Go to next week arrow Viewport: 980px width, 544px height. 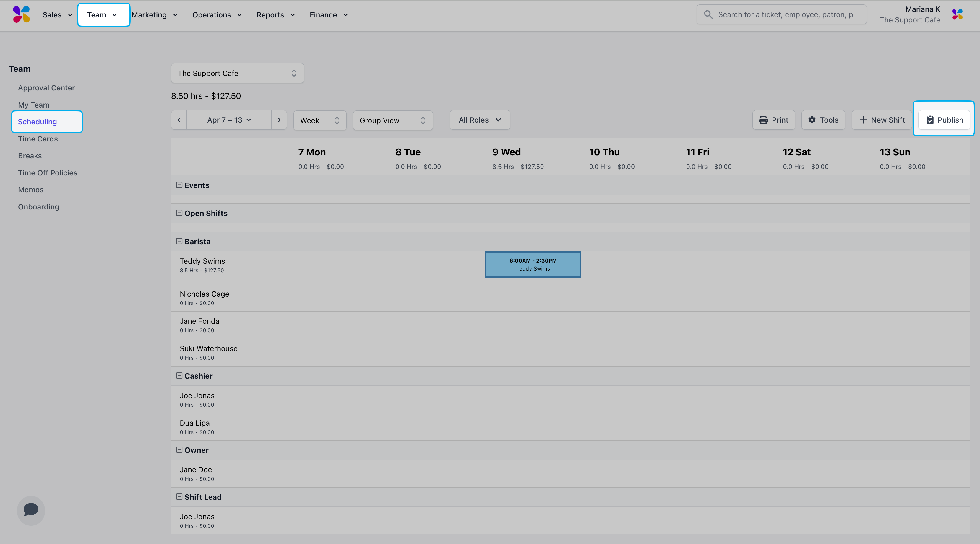(279, 120)
